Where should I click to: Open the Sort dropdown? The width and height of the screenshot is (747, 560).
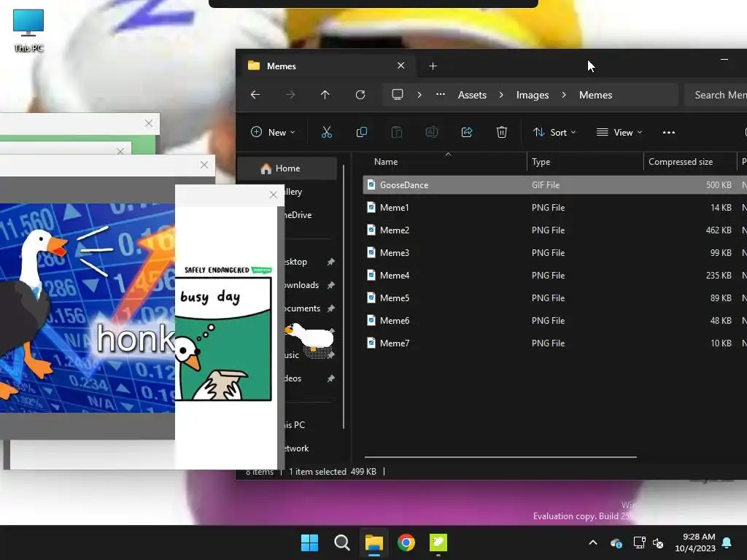point(554,133)
